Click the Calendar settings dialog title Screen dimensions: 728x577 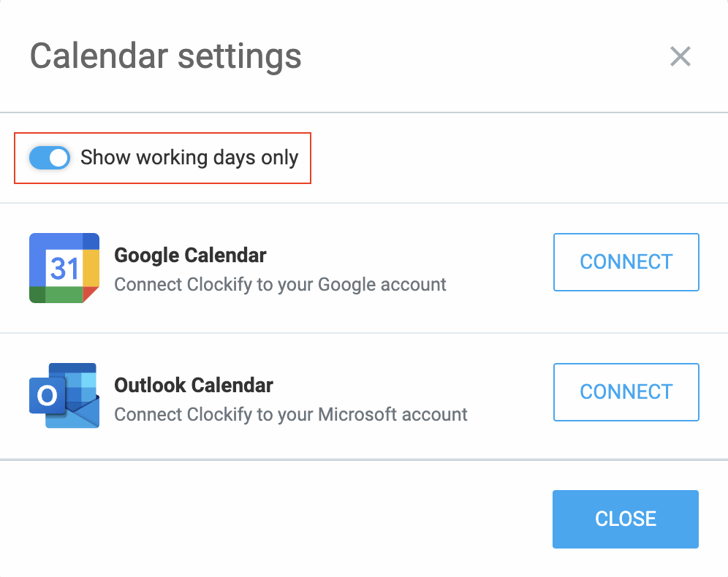point(166,56)
